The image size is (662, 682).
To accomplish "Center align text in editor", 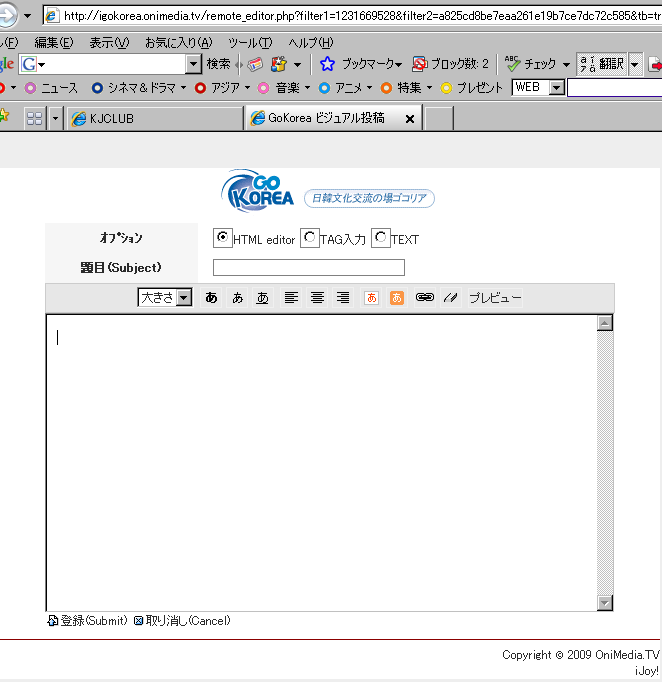I will (317, 298).
